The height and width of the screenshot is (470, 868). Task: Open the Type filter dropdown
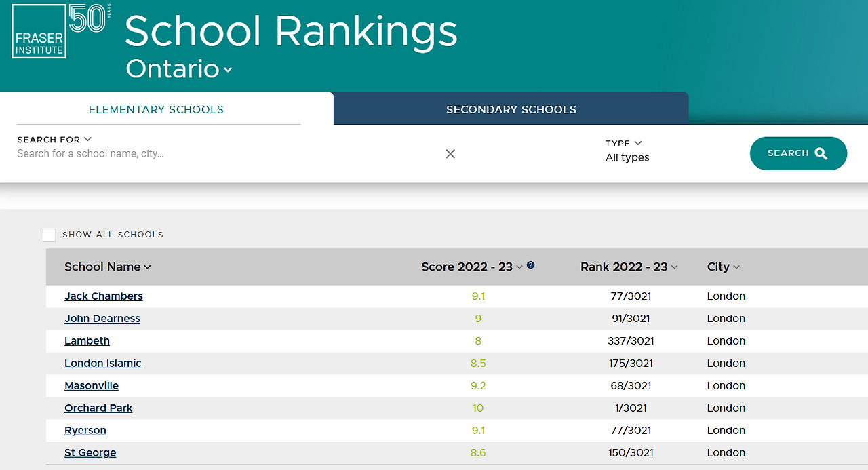[x=623, y=143]
